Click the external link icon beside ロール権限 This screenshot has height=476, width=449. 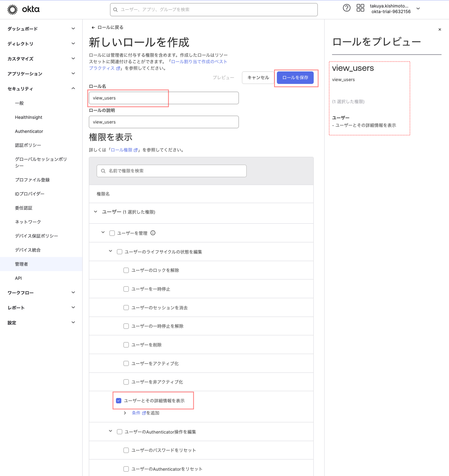tap(136, 150)
